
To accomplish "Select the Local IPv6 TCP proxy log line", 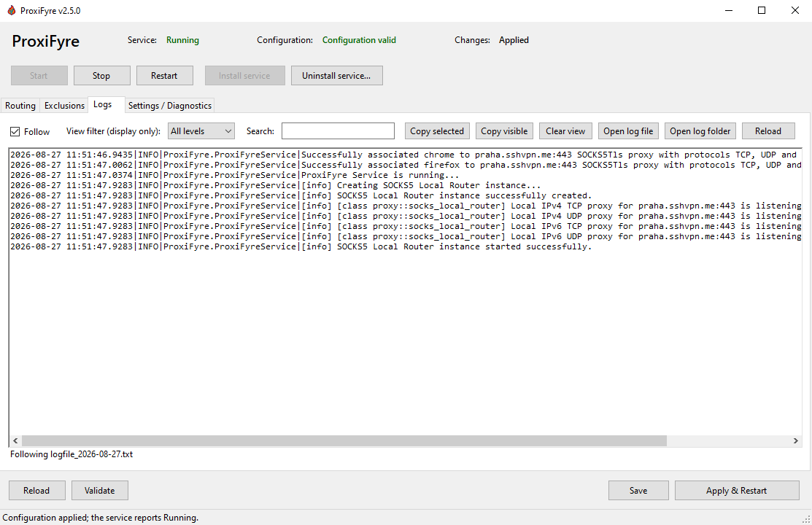I will click(406, 226).
